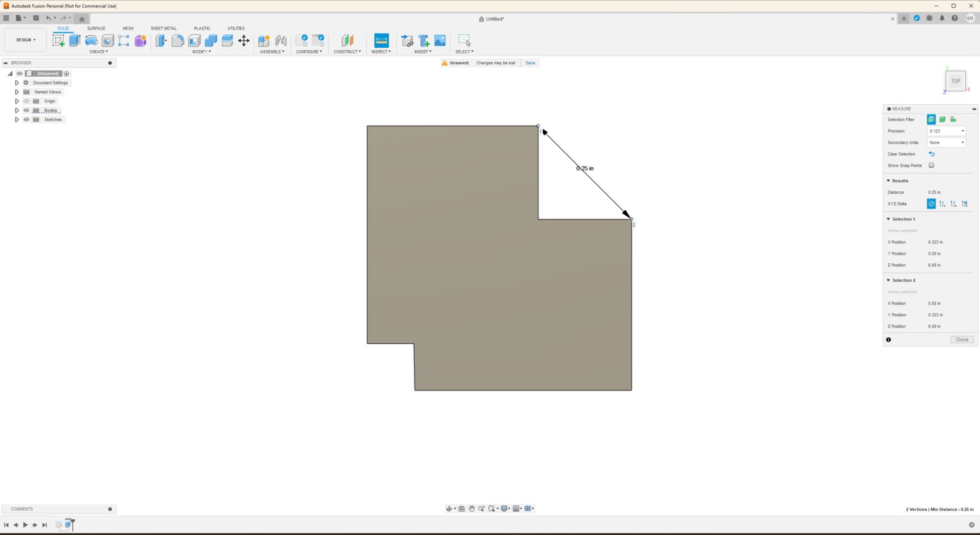The width and height of the screenshot is (980, 535).
Task: Collapse the Results section
Action: pyautogui.click(x=888, y=181)
